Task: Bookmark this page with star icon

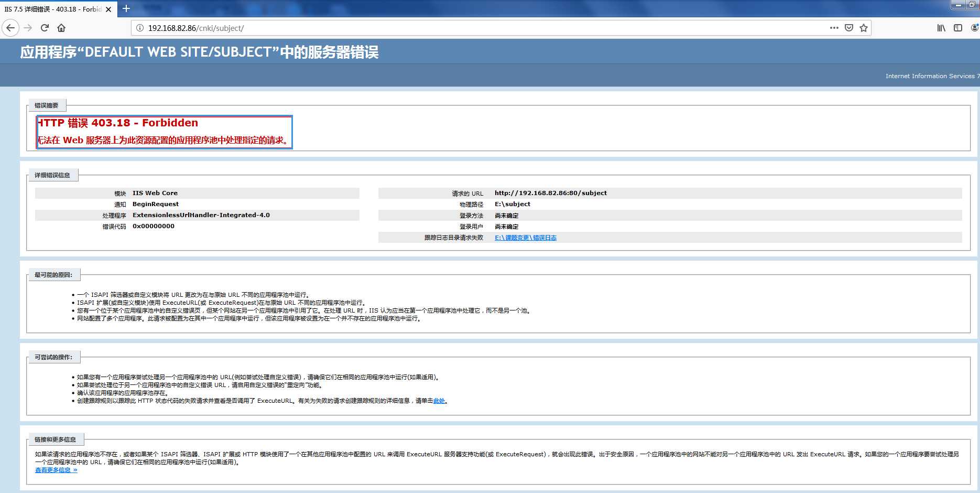Action: pos(864,28)
